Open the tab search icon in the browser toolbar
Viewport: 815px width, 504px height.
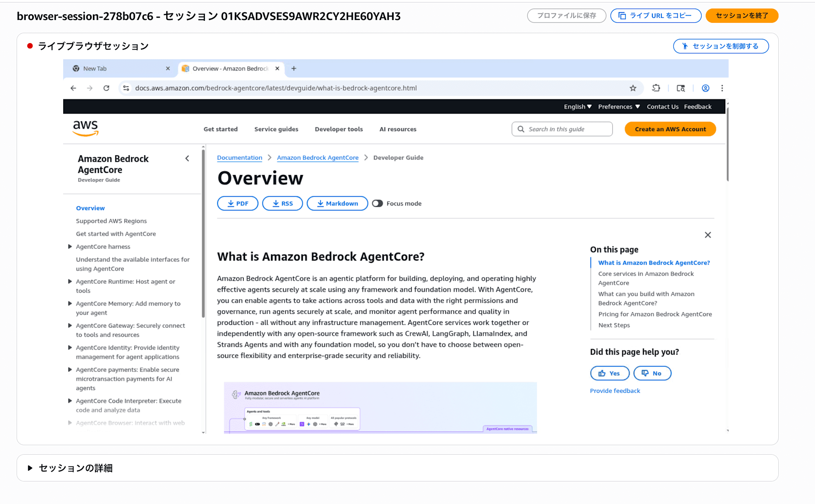(x=681, y=88)
